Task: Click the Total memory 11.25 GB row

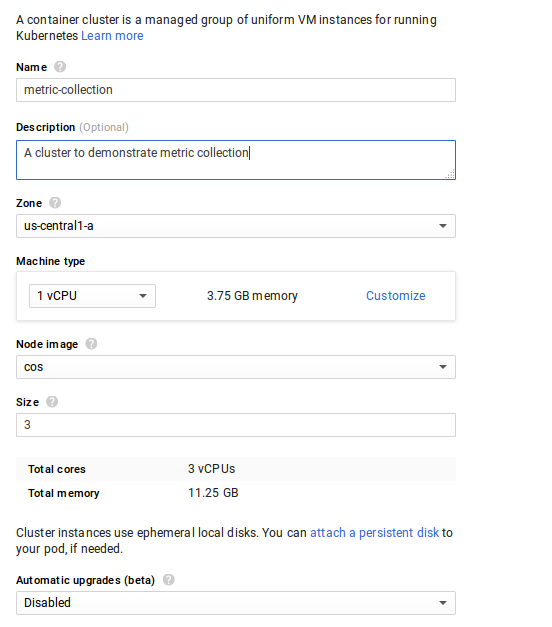Action: pos(236,493)
